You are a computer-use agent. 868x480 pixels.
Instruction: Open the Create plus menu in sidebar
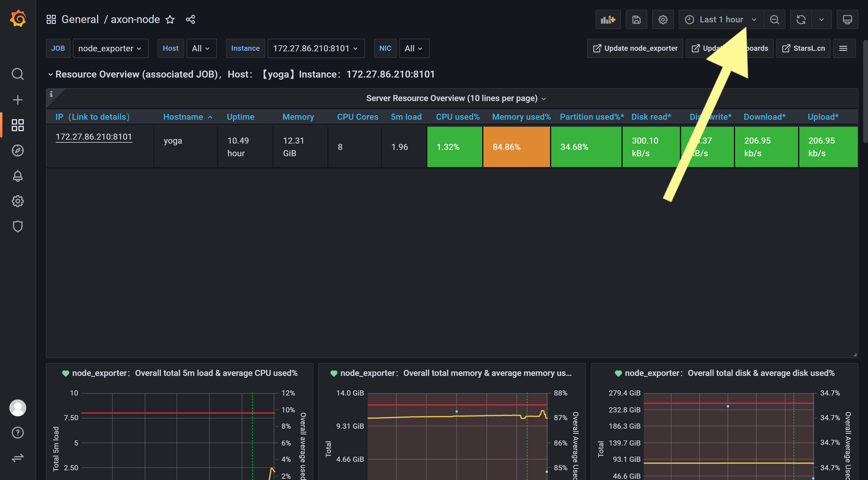pyautogui.click(x=18, y=100)
